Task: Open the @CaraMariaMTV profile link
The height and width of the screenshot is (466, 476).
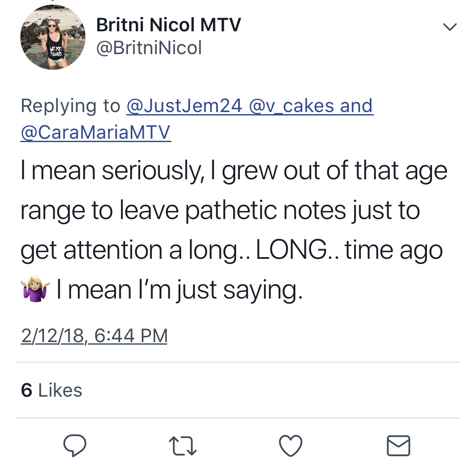Action: tap(96, 132)
